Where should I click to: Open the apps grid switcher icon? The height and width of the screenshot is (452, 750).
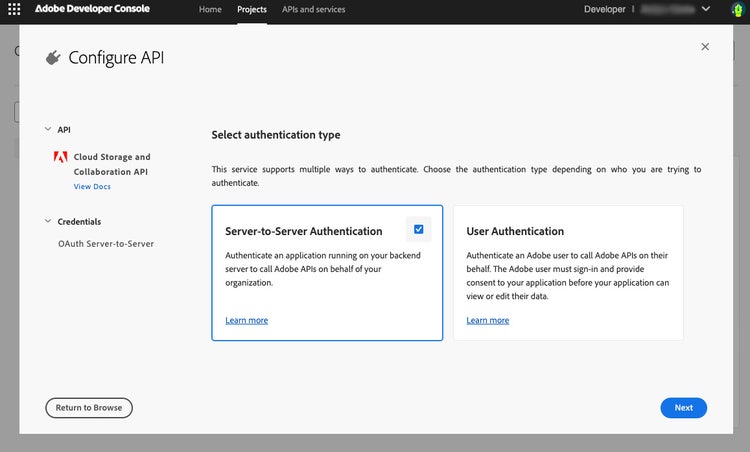(x=14, y=9)
